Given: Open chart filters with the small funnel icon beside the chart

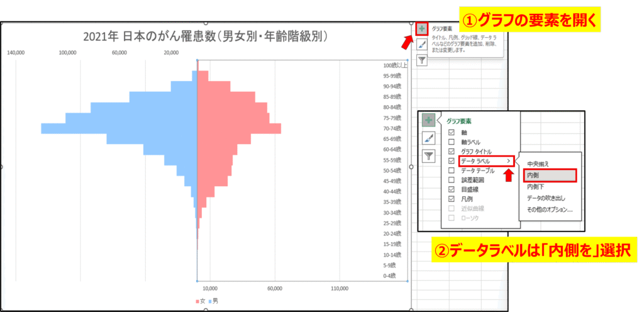Looking at the screenshot, I should tap(421, 60).
